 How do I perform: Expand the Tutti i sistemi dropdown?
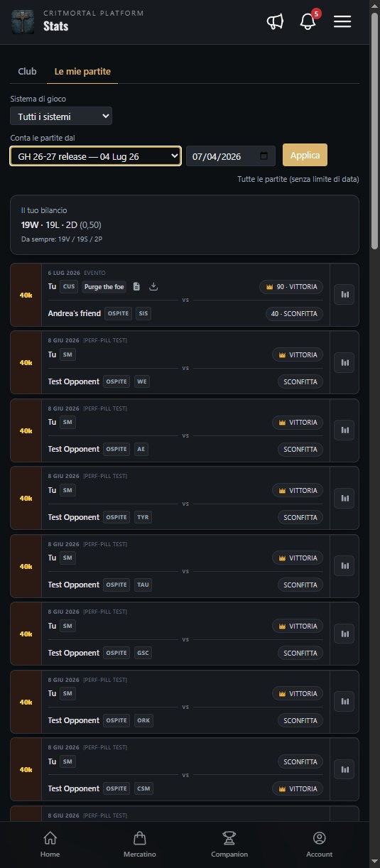pyautogui.click(x=61, y=116)
